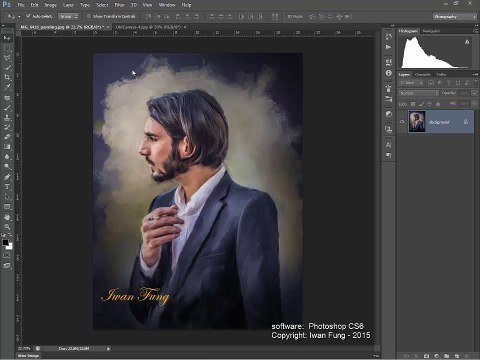Toggle type layer filter icon in Layers
Viewport: 480px width, 360px height.
(449, 83)
